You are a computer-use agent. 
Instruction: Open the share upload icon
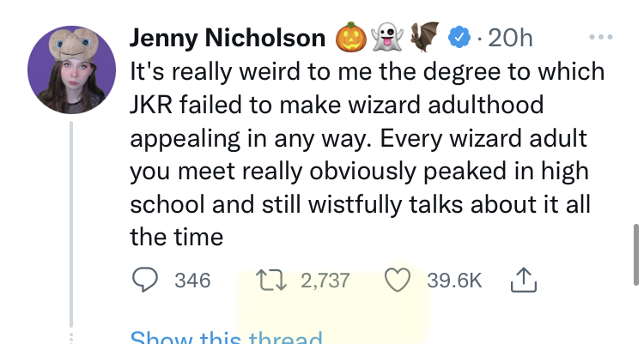[524, 280]
